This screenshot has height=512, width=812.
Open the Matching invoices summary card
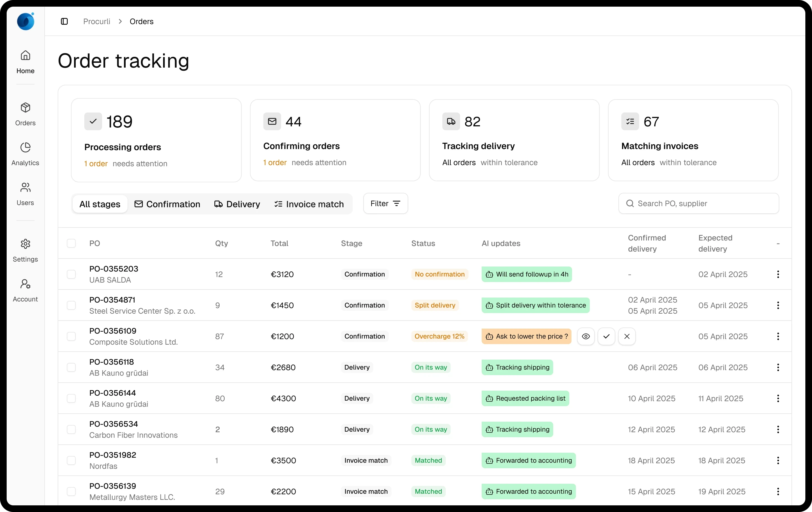[x=693, y=140]
